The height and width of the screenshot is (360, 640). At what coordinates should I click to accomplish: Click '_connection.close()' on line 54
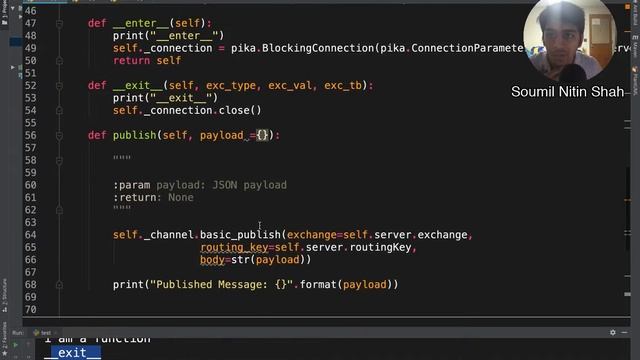(203, 111)
